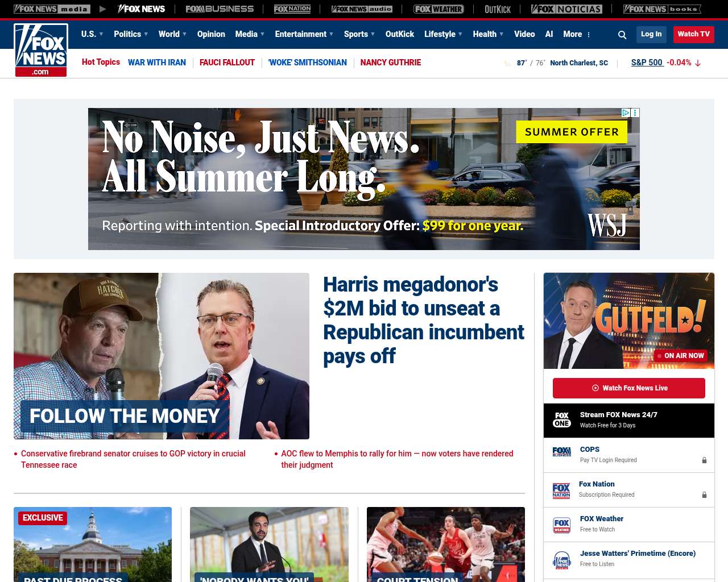The width and height of the screenshot is (728, 582).
Task: Expand the Health dropdown arrow
Action: pyautogui.click(x=501, y=34)
